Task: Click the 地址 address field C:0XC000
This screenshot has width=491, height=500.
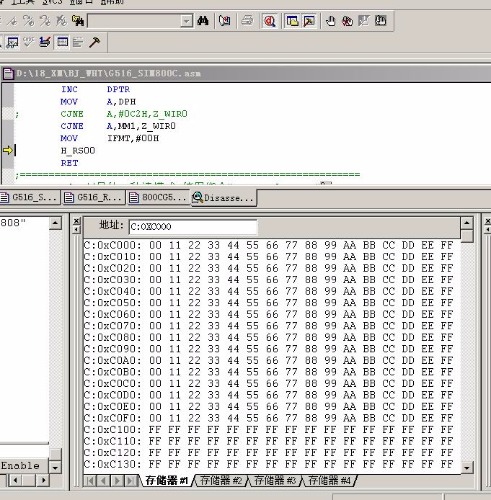Action: tap(193, 227)
